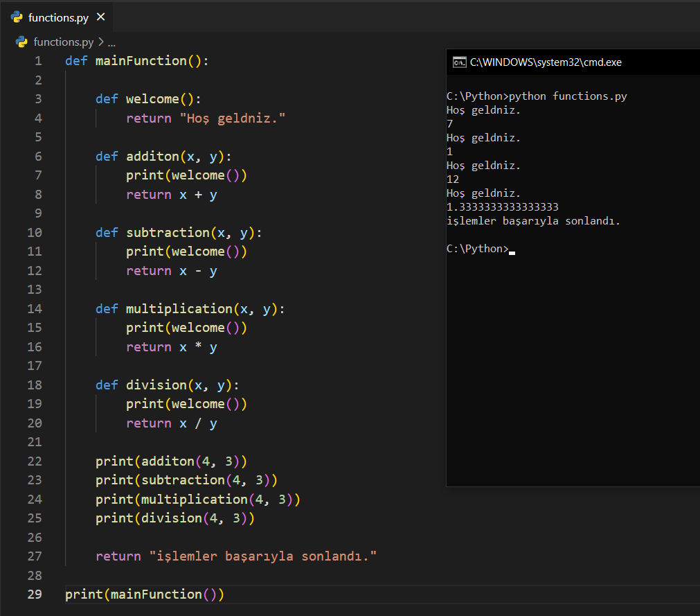Click the command prompt cursor after C:\Python>

(512, 249)
